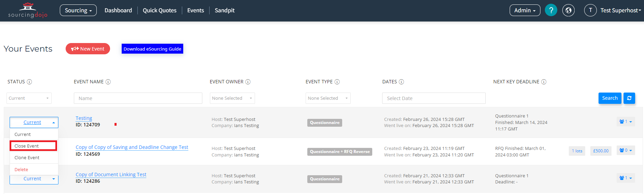This screenshot has width=644, height=194.
Task: Click the globe language icon
Action: (568, 10)
